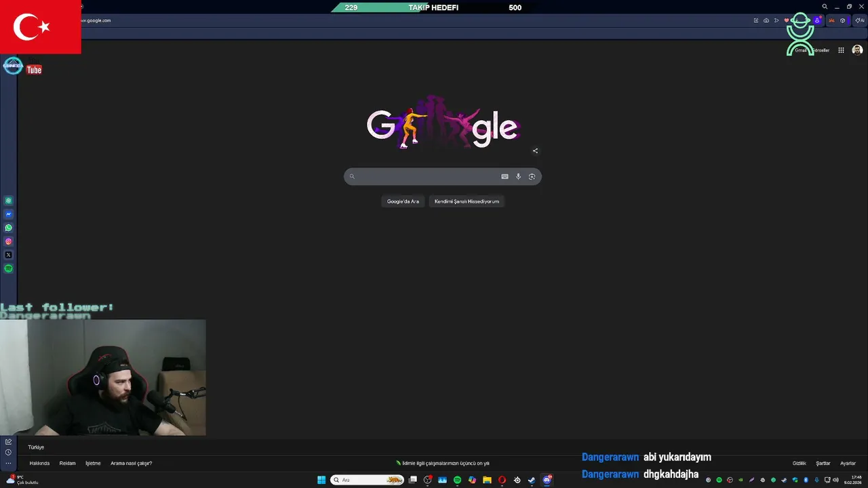Open the Gizlilik footer link
This screenshot has height=488, width=868.
pyautogui.click(x=800, y=464)
